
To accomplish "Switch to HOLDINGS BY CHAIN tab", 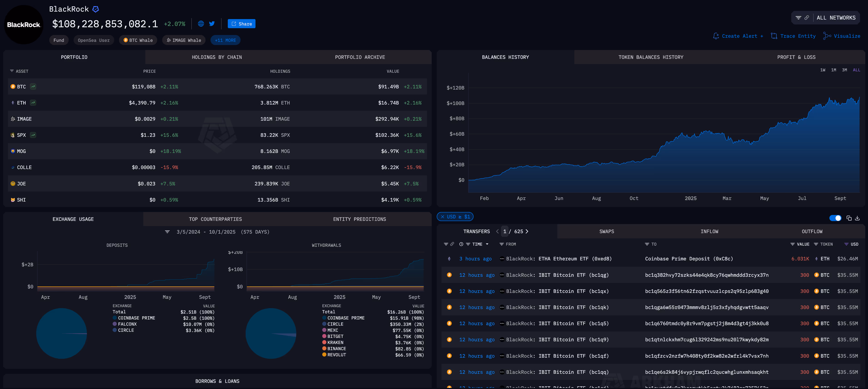I will pyautogui.click(x=217, y=57).
